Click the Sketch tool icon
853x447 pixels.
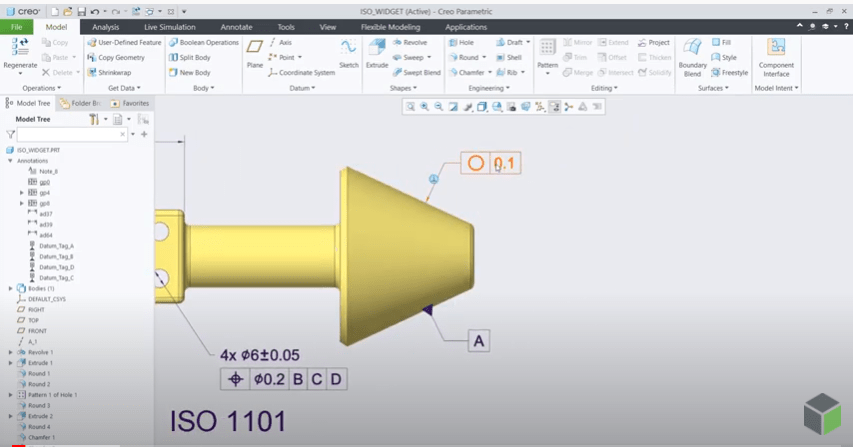[348, 52]
